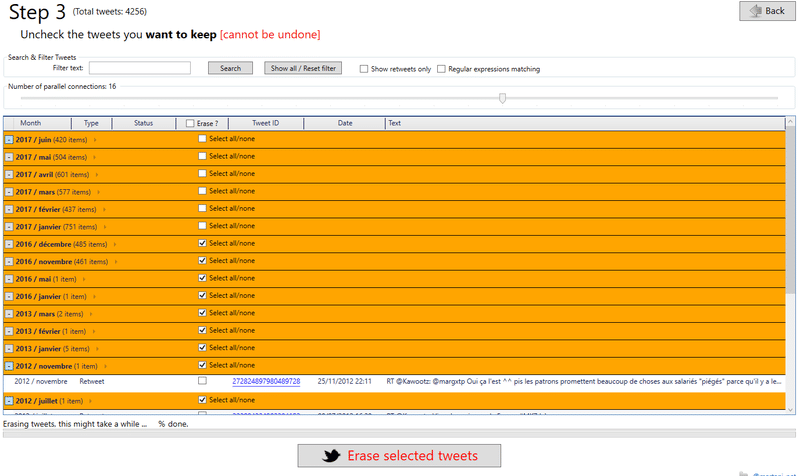Click the Twitter bird on Erase button
The image size is (800, 476).
click(x=331, y=455)
